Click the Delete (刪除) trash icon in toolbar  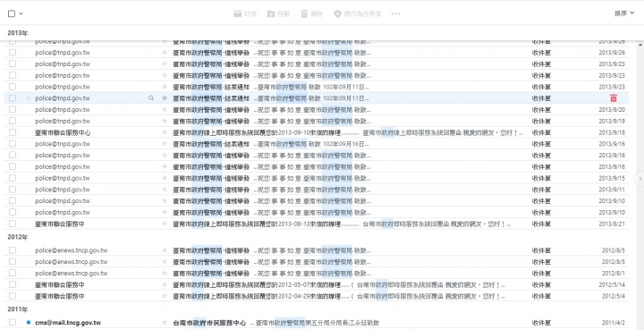[304, 13]
